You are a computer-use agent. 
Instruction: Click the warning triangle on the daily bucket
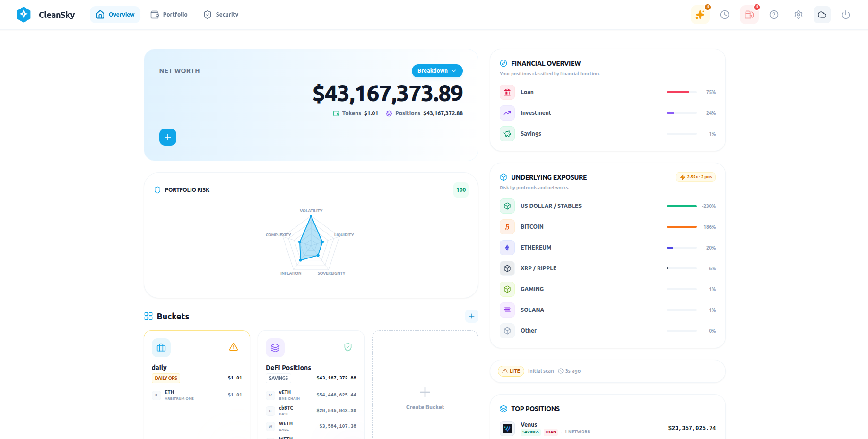234,347
